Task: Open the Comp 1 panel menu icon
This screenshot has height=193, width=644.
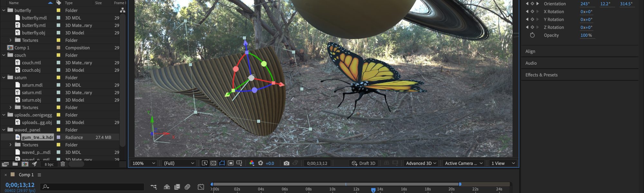Action: pyautogui.click(x=39, y=175)
